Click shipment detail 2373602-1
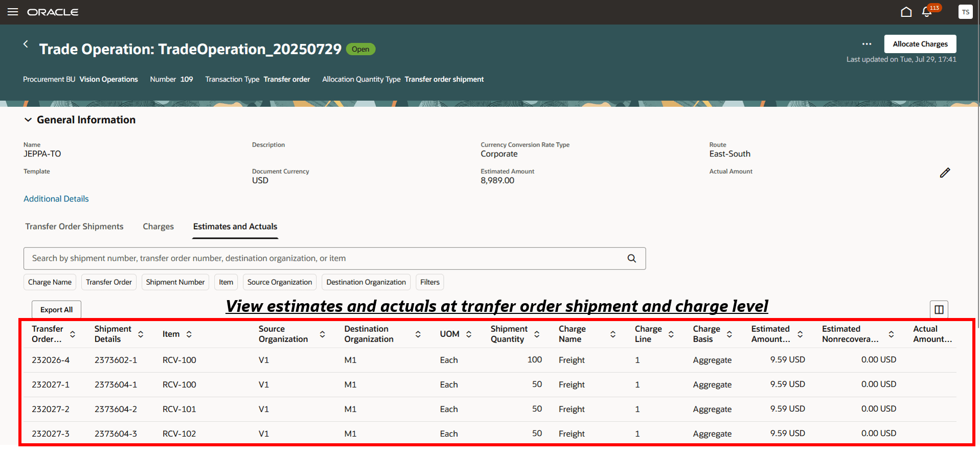Viewport: 980px width, 454px height. (x=116, y=360)
